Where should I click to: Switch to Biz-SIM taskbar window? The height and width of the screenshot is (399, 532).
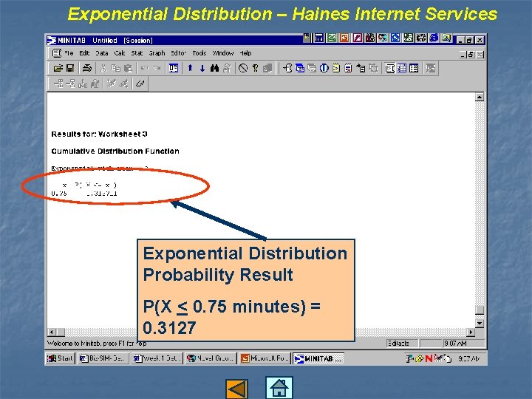click(103, 358)
